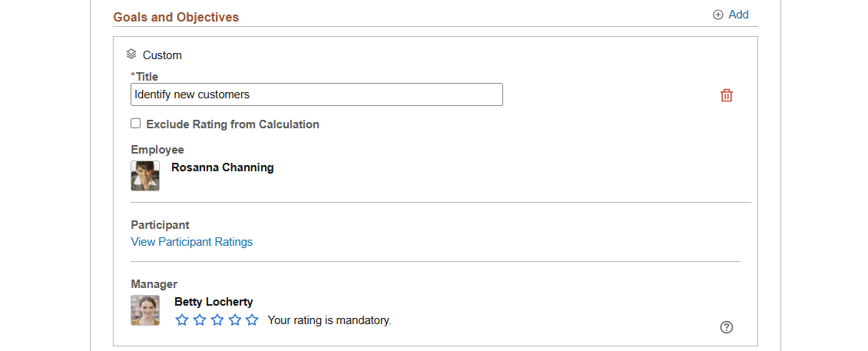
Task: Select the fourth rating star
Action: click(x=235, y=320)
